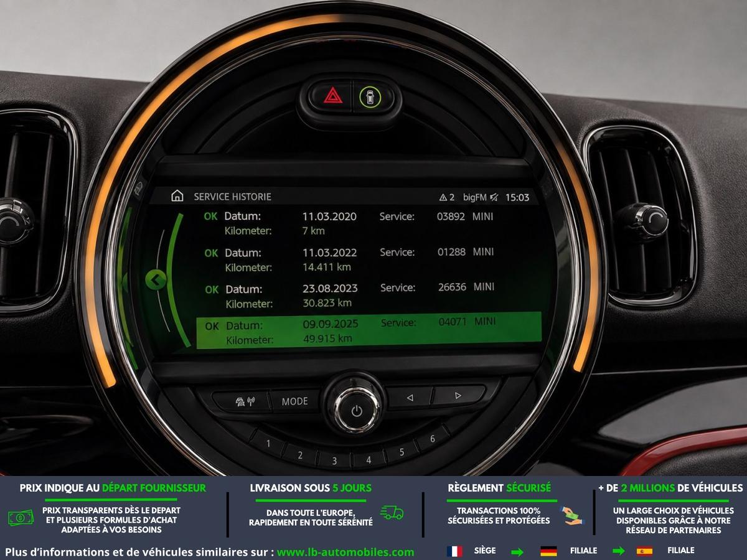Select preset button 2

tap(300, 455)
